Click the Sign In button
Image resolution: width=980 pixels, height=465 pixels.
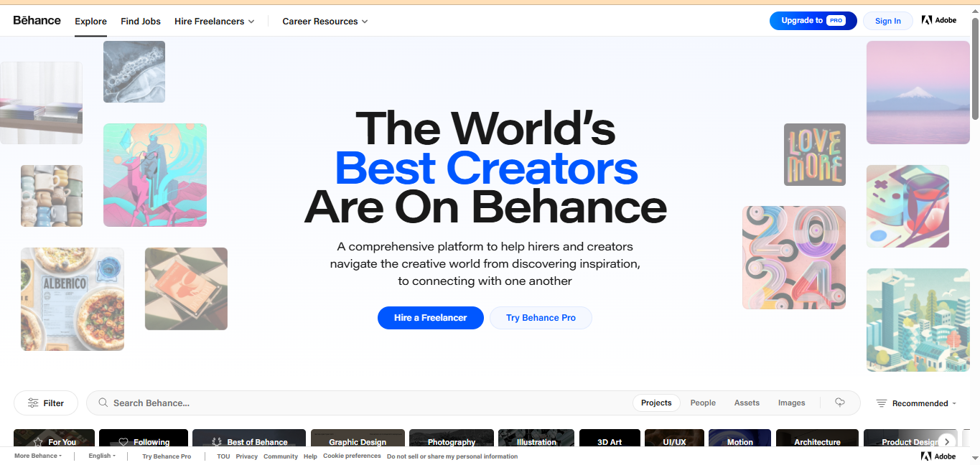click(x=888, y=21)
